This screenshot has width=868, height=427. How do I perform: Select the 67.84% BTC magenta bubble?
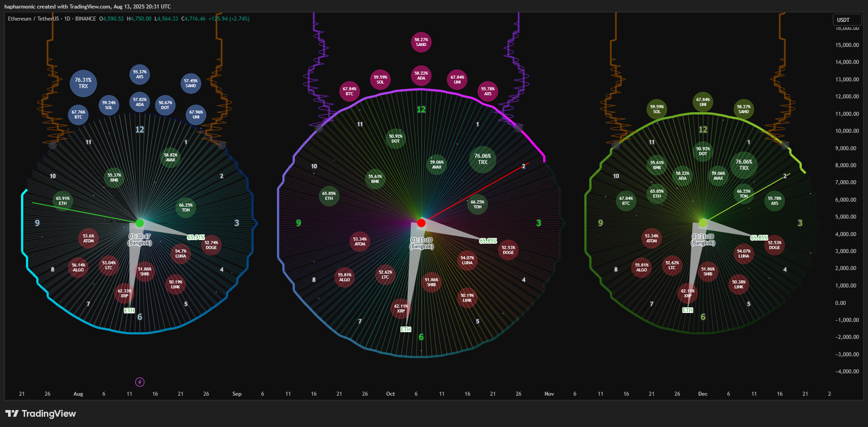pyautogui.click(x=349, y=91)
